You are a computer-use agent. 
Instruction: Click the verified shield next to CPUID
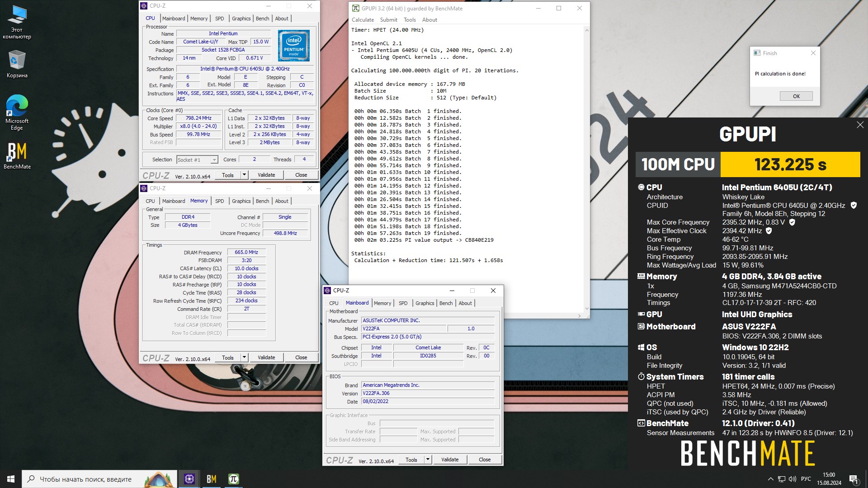click(854, 205)
